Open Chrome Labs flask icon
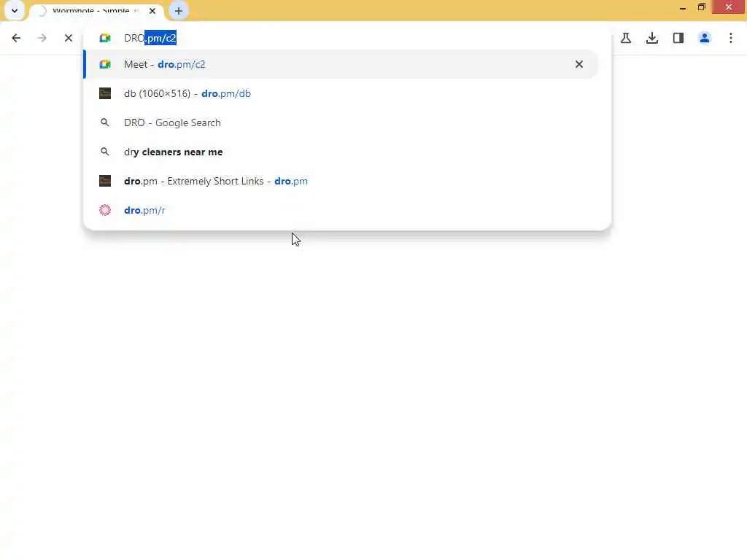This screenshot has height=560, width=747. pyautogui.click(x=626, y=38)
